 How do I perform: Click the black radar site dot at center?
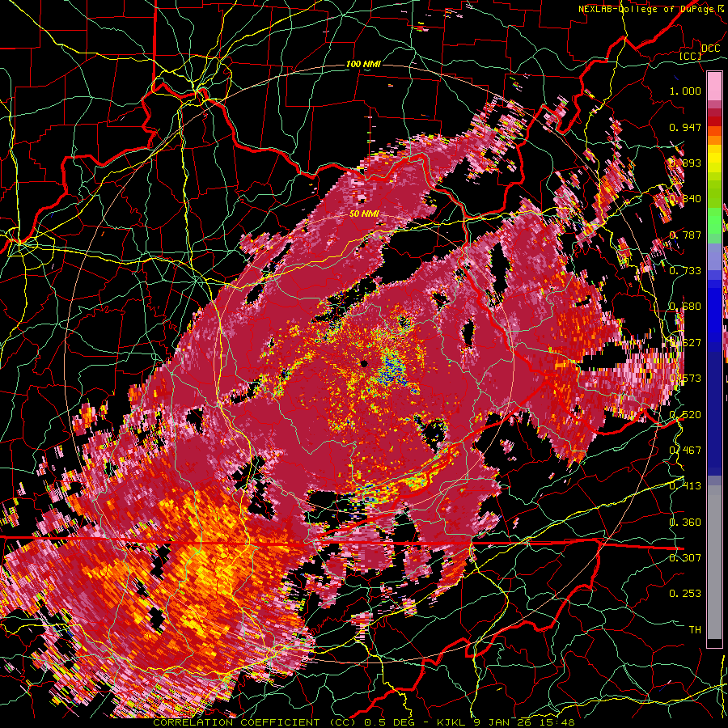coord(364,363)
